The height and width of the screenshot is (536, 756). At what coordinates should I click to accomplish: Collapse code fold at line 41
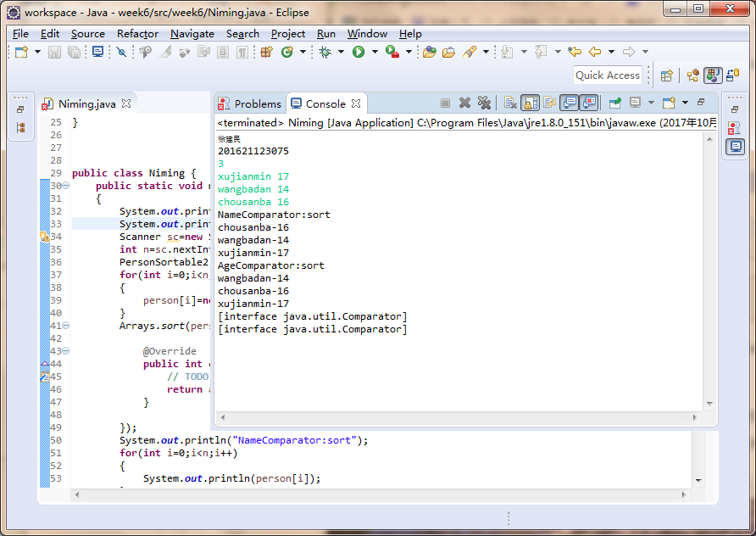(x=66, y=326)
